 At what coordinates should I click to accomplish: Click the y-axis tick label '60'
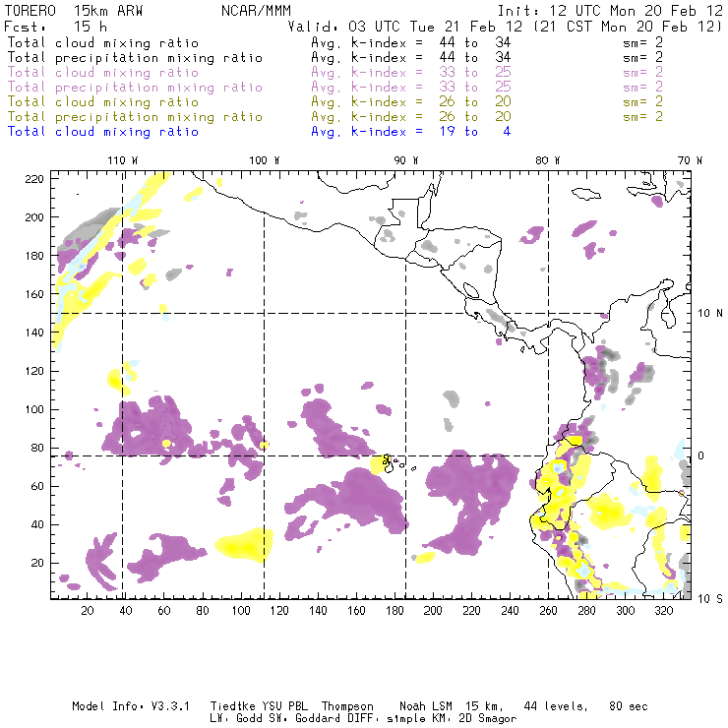(x=37, y=486)
